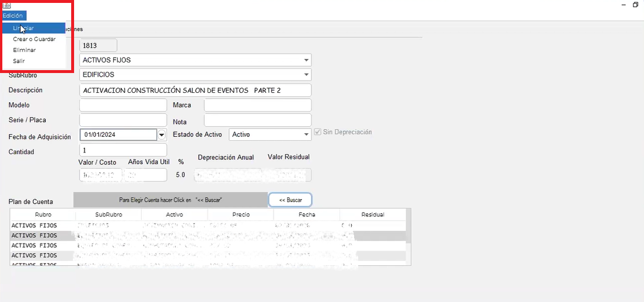
Task: Choose Eliminar from the menu
Action: [x=34, y=50]
